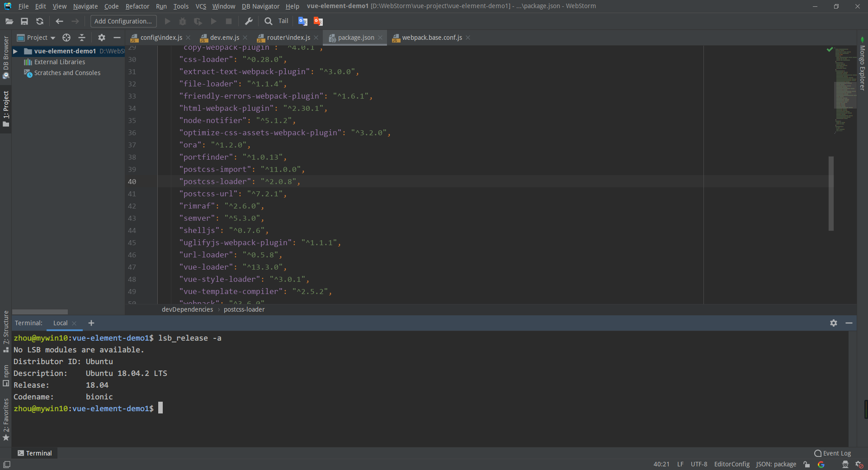Image resolution: width=868 pixels, height=470 pixels.
Task: Open Settings via the wrench icon
Action: click(x=249, y=21)
